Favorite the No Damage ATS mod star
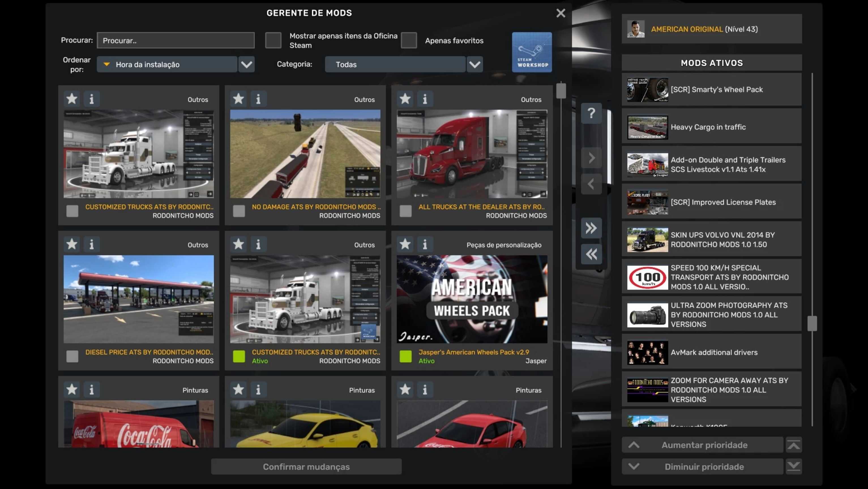The image size is (868, 489). tap(239, 99)
